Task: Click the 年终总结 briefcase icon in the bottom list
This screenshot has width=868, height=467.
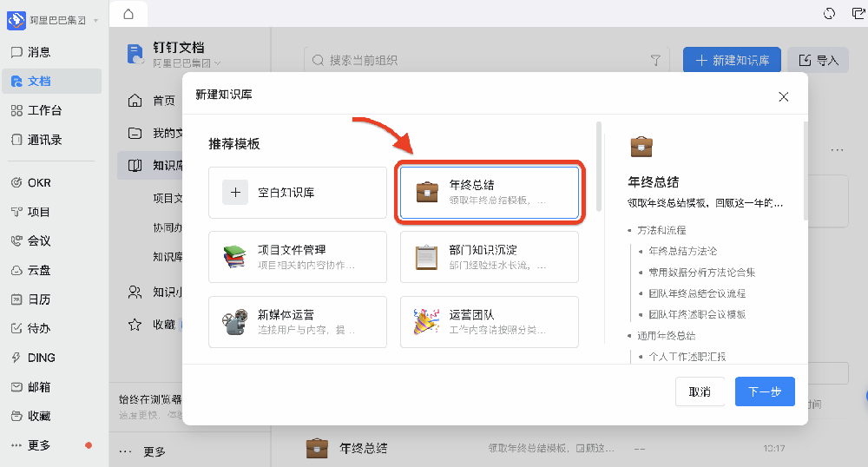Action: tap(317, 448)
